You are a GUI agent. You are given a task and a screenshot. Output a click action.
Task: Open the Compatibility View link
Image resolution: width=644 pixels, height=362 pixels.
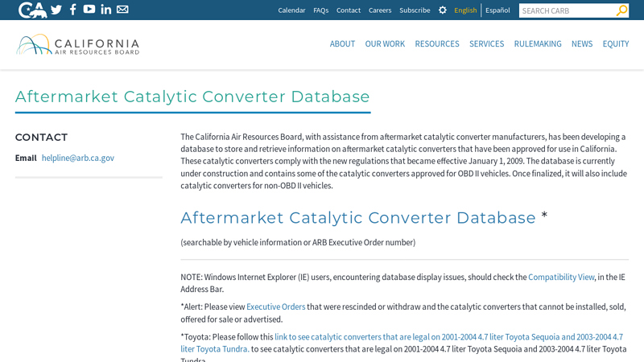[561, 277]
